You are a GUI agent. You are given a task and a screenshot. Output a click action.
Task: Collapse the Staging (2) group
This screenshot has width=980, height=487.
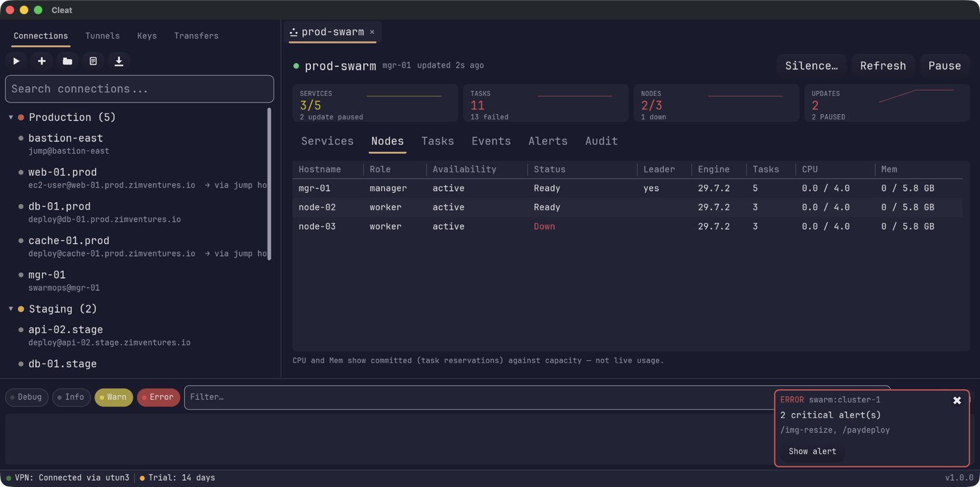11,309
